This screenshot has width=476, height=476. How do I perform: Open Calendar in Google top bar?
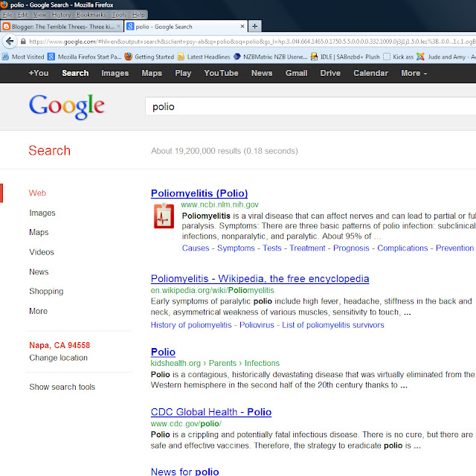pyautogui.click(x=370, y=73)
